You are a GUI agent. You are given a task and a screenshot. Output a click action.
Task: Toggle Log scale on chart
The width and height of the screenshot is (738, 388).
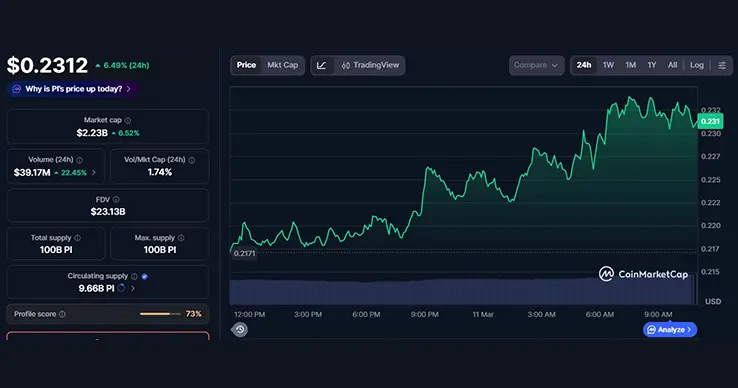697,65
